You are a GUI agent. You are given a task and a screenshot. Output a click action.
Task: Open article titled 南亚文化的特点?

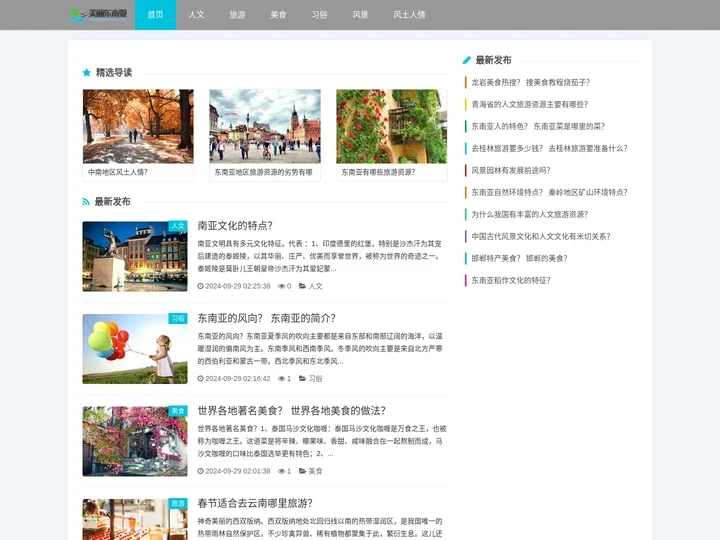pyautogui.click(x=235, y=225)
